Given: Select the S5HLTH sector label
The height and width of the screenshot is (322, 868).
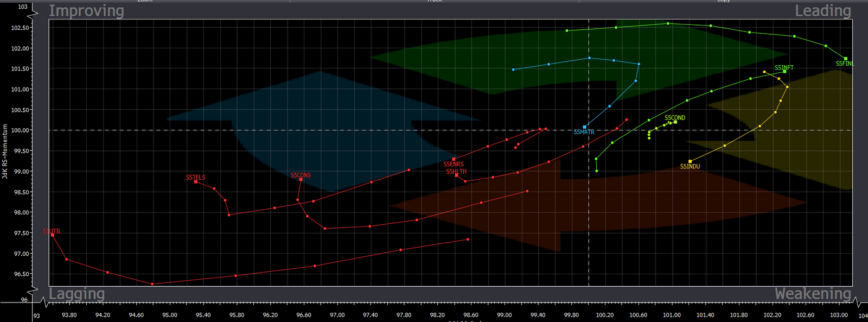Looking at the screenshot, I should [456, 172].
